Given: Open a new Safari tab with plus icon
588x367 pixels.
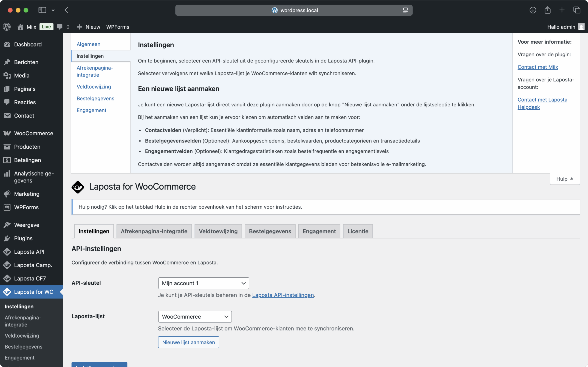Looking at the screenshot, I should click(x=562, y=10).
